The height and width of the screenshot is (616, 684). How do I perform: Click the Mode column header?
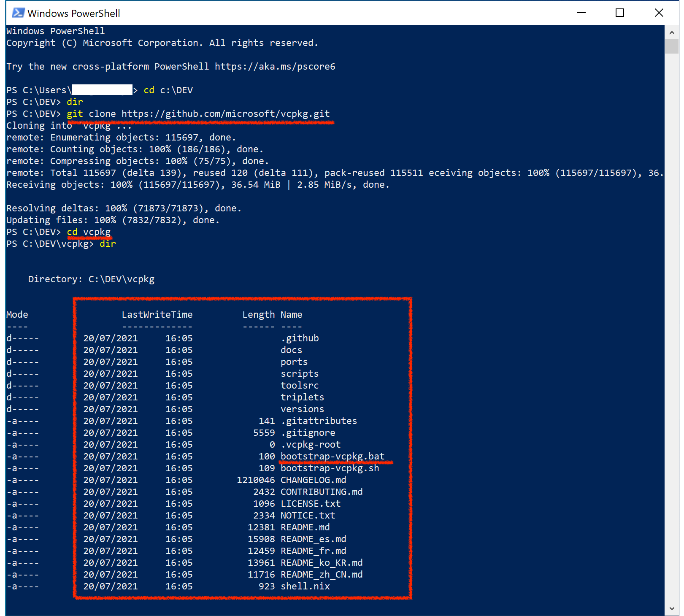click(17, 315)
